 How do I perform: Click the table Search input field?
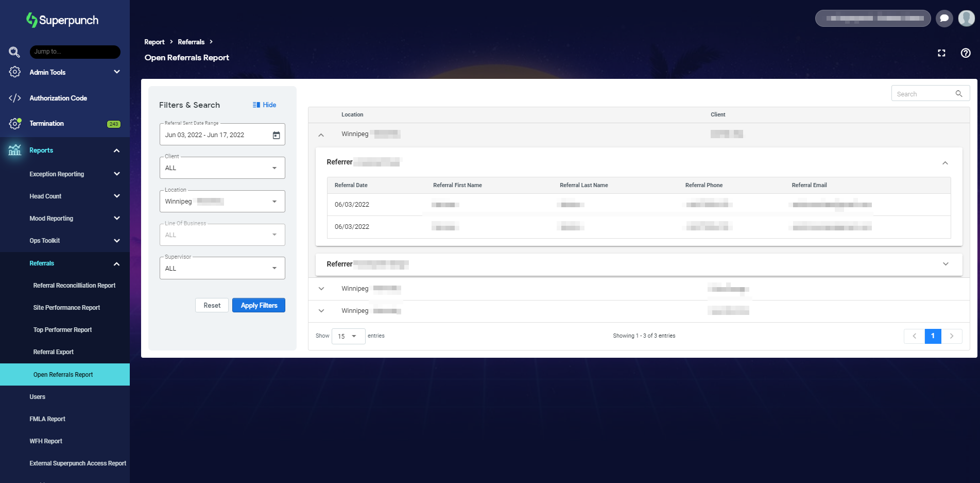coord(924,94)
